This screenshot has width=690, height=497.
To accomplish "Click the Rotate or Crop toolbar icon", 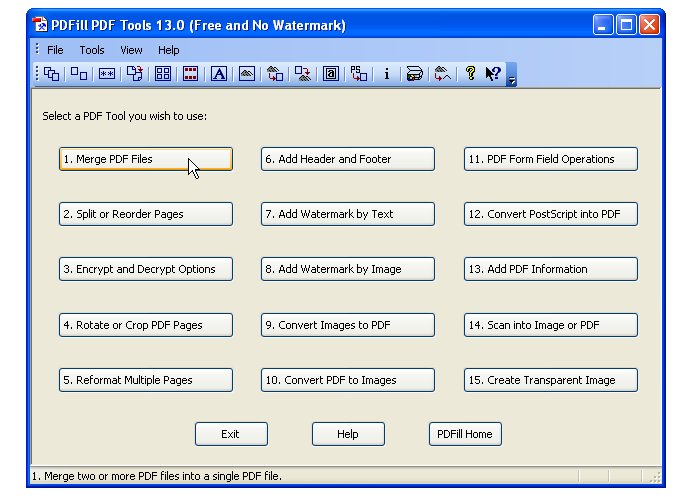I will 135,74.
